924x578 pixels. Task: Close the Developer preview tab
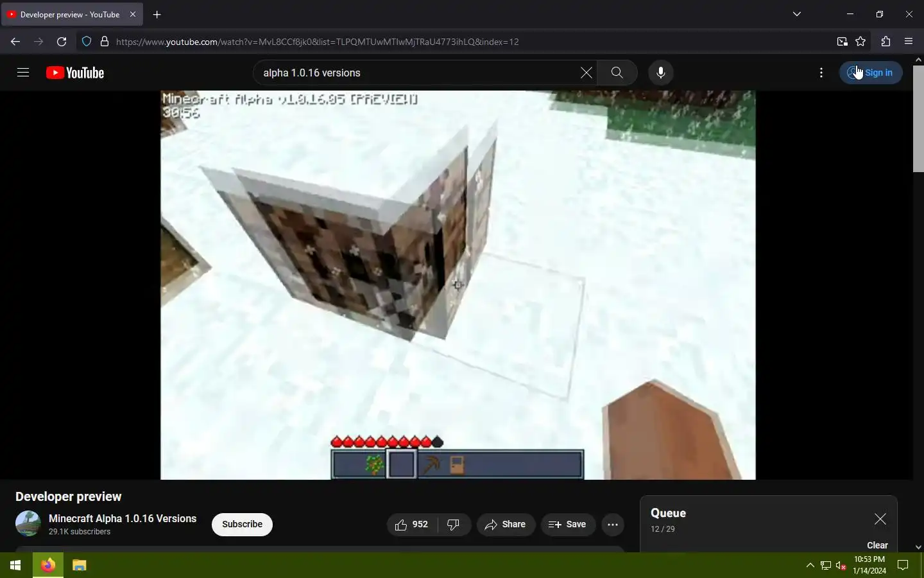pos(133,14)
